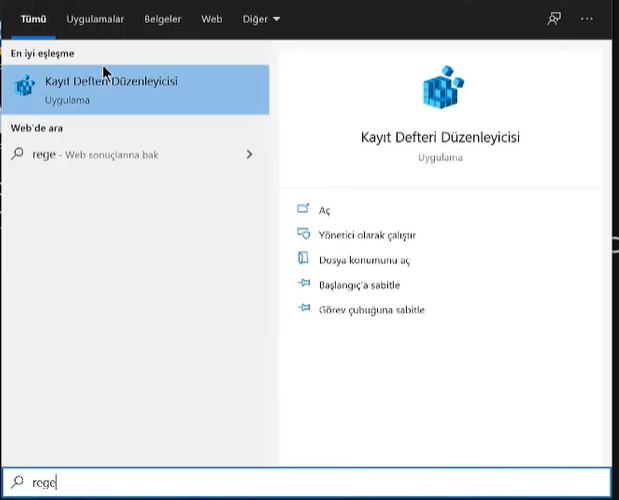Switch to the Uygulamalar tab
Screen dimensions: 619x500
click(x=95, y=19)
